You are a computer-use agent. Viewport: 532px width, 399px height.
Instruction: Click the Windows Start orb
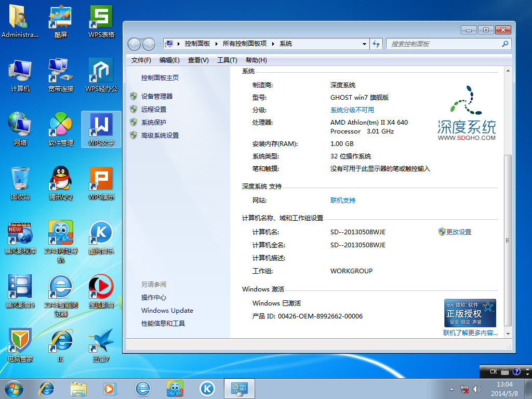tap(14, 389)
